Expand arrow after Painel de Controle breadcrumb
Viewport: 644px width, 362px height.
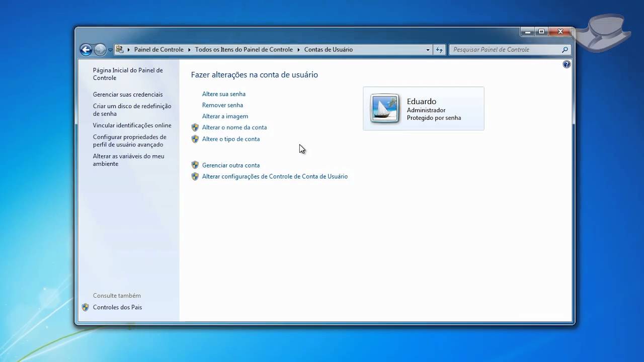point(189,50)
